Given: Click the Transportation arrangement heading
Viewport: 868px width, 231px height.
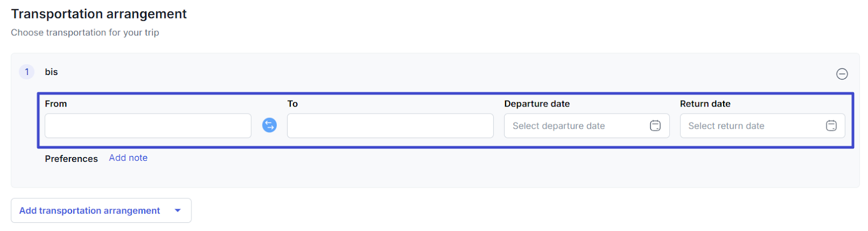Looking at the screenshot, I should (x=99, y=14).
